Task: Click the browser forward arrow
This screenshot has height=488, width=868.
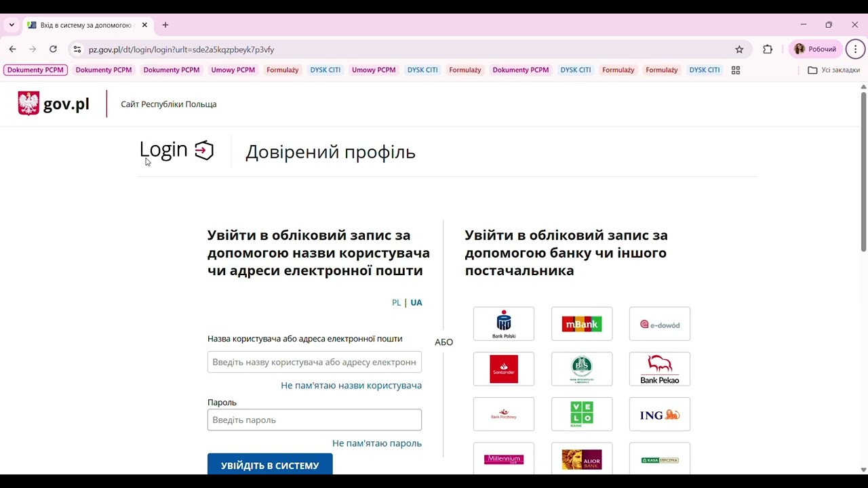Action: tap(33, 49)
